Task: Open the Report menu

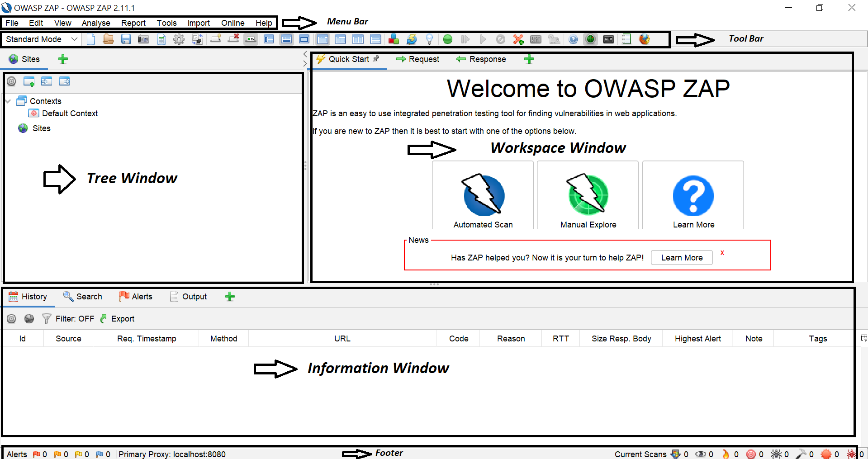Action: click(x=133, y=23)
